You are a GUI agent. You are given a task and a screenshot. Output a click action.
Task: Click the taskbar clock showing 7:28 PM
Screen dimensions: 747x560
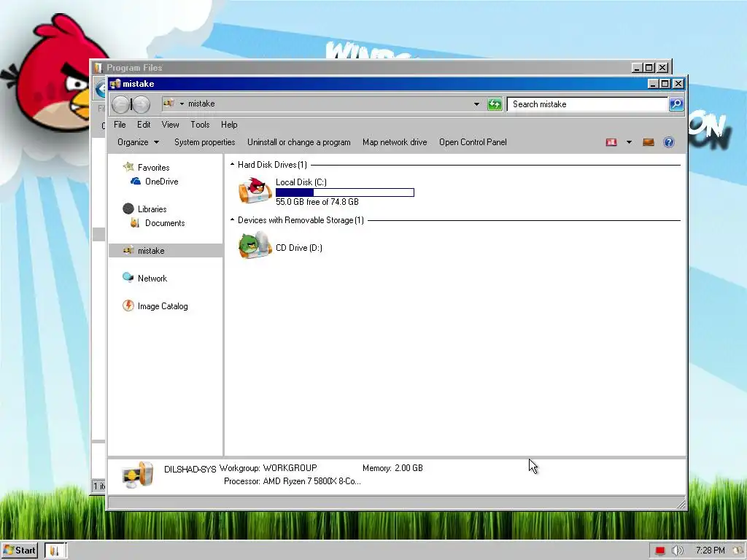(x=711, y=551)
